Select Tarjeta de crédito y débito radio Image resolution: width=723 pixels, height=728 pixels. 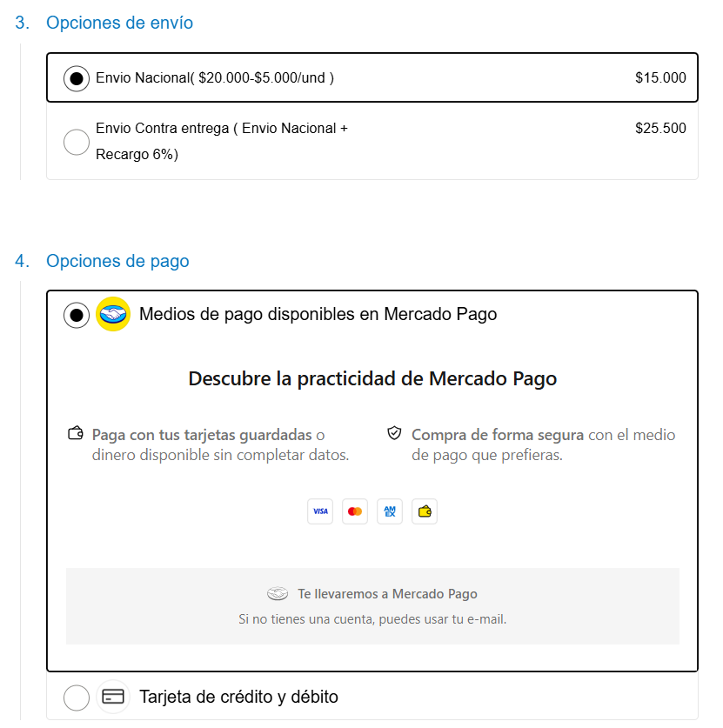pos(77,698)
